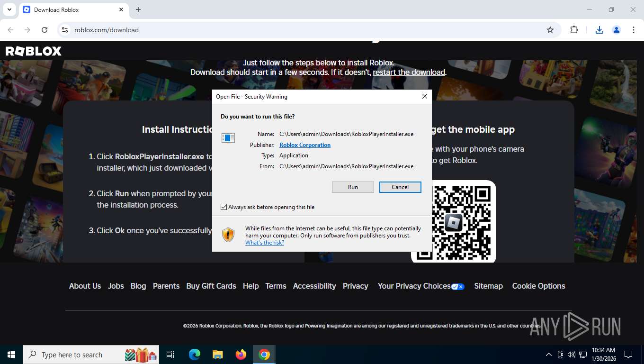Image resolution: width=644 pixels, height=364 pixels.
Task: Click the application file icon in dialog
Action: pyautogui.click(x=228, y=138)
